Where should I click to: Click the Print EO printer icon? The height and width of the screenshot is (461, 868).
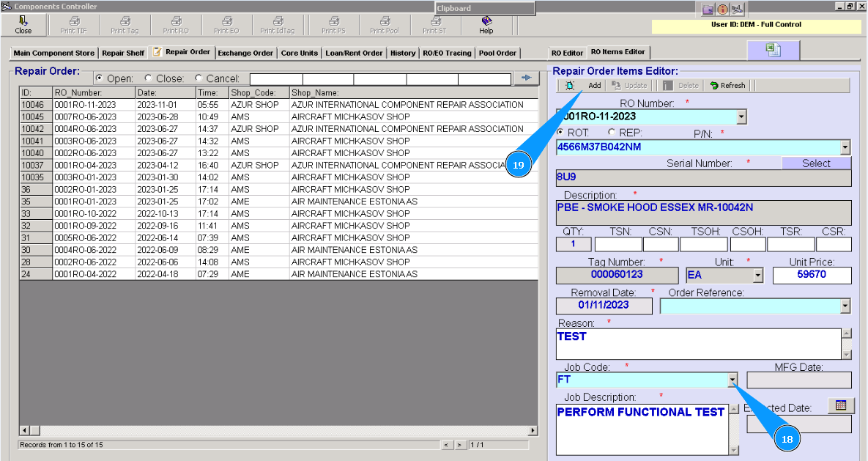coord(227,21)
